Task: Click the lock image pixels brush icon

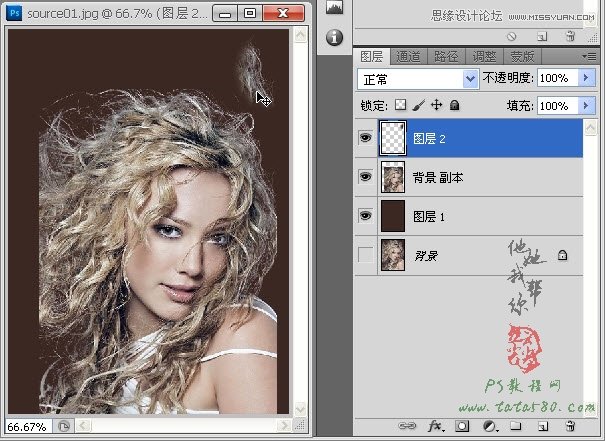Action: (418, 105)
